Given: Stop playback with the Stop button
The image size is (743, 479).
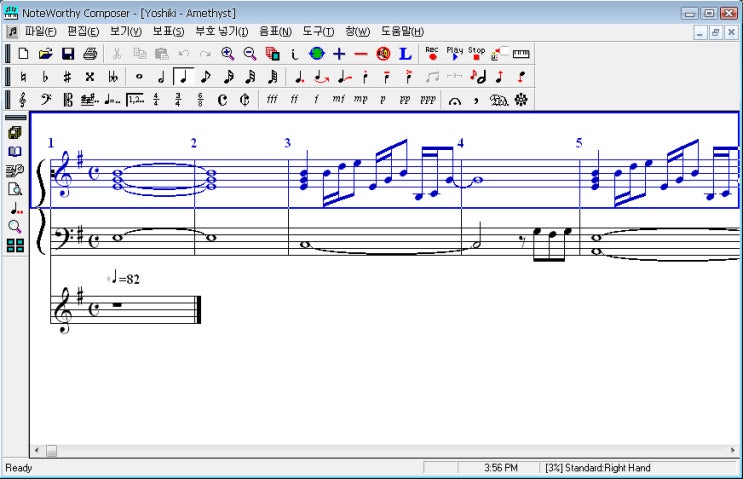Looking at the screenshot, I should click(x=476, y=53).
